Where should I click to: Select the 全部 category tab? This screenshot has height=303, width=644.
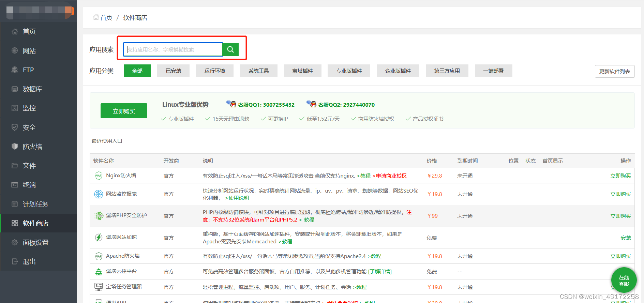(137, 71)
